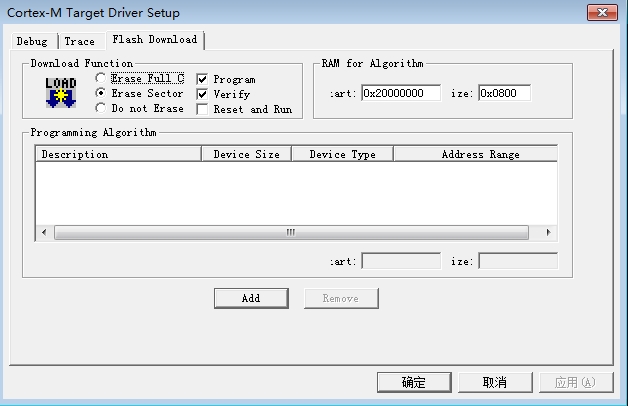Viewport: 628px width, 406px height.
Task: Click the Description column header
Action: tap(119, 154)
